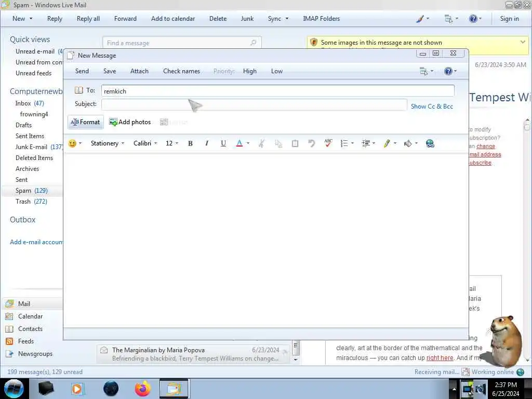Open Newsgroups in the sidebar

(35, 353)
